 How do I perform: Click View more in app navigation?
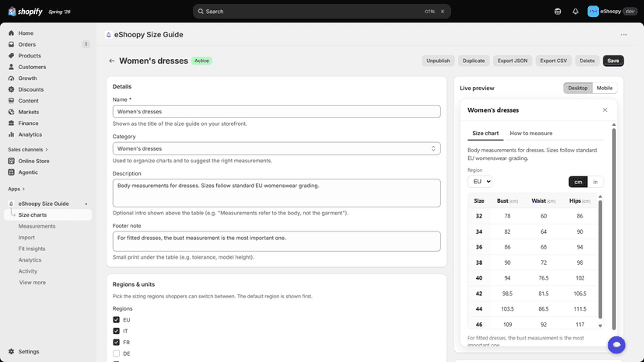tap(33, 283)
